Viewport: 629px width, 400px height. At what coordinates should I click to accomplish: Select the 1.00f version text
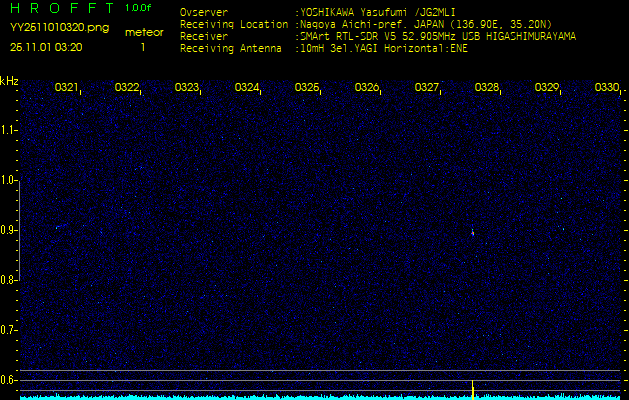click(139, 8)
